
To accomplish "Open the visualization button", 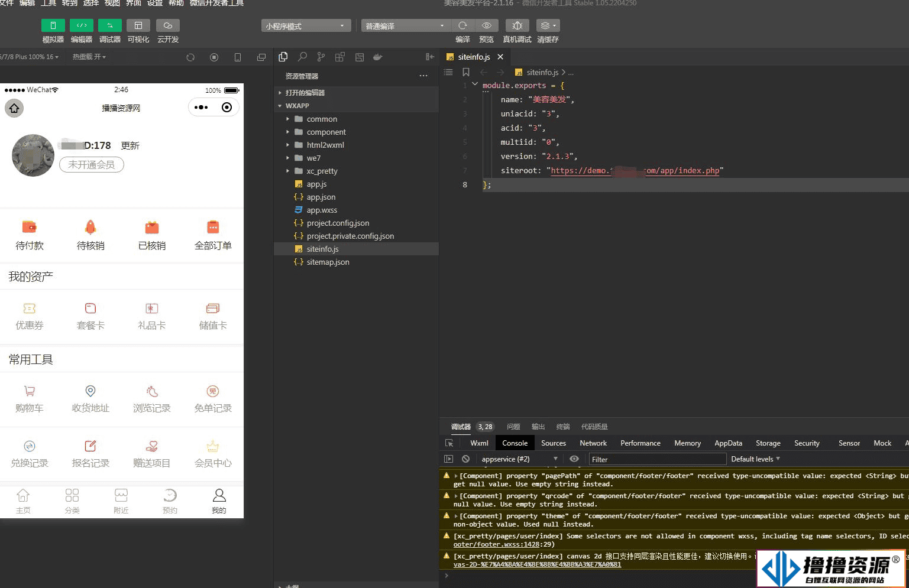I will (138, 25).
